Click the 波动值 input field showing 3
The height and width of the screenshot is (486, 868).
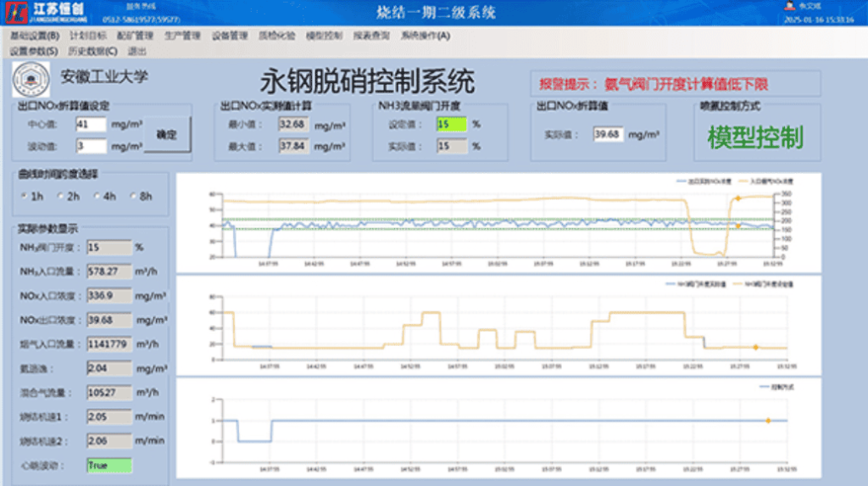point(91,146)
